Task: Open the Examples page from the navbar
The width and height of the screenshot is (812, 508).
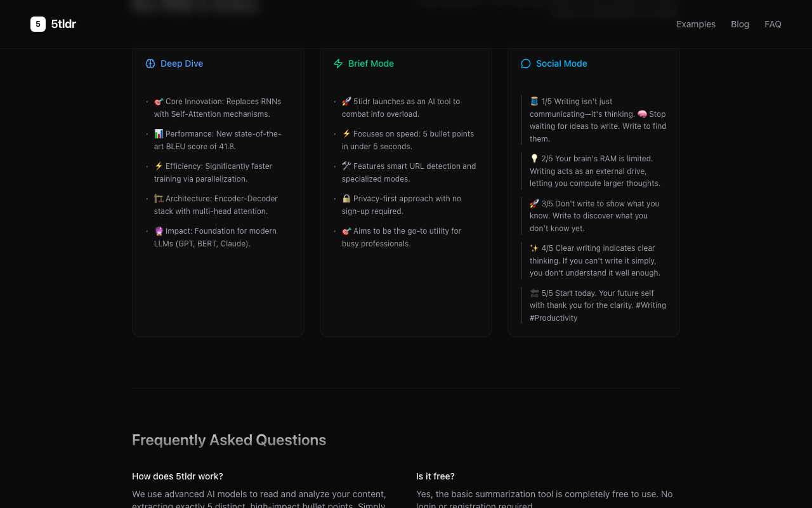Action: pyautogui.click(x=696, y=24)
